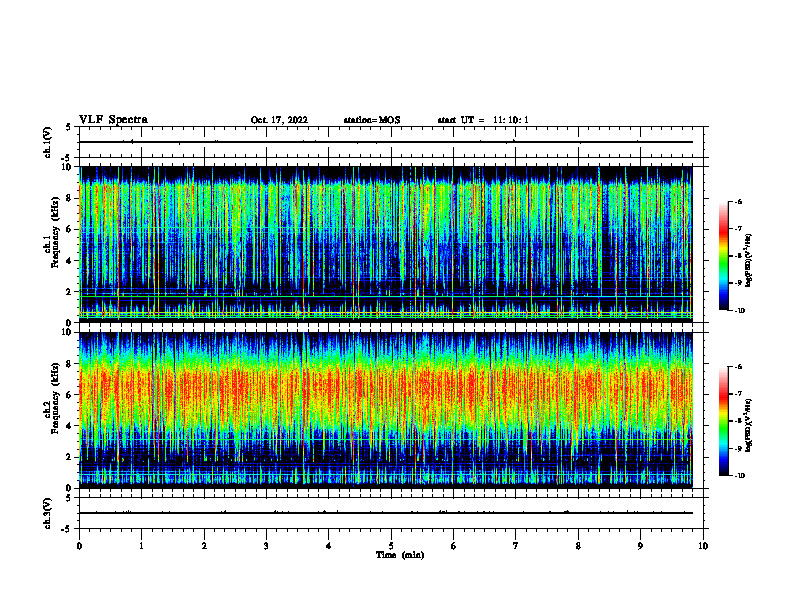Click the "VLF Spectra" plot title
Viewport: 792px width, 612px height.
coord(113,120)
